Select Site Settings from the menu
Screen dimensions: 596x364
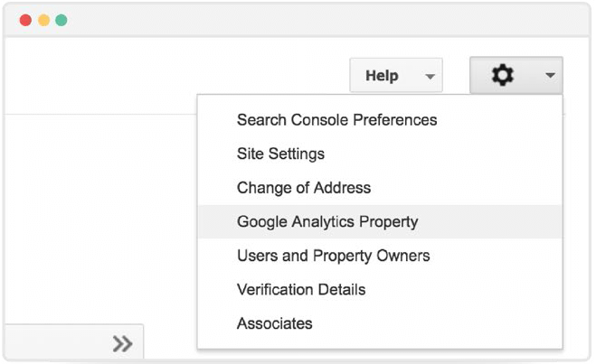pyautogui.click(x=280, y=154)
